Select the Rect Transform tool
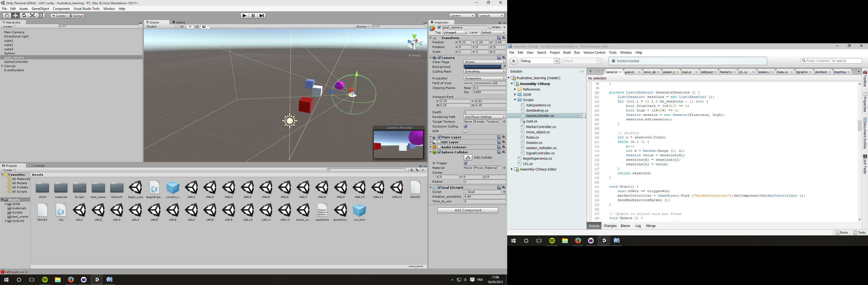868x285 pixels. click(x=41, y=16)
